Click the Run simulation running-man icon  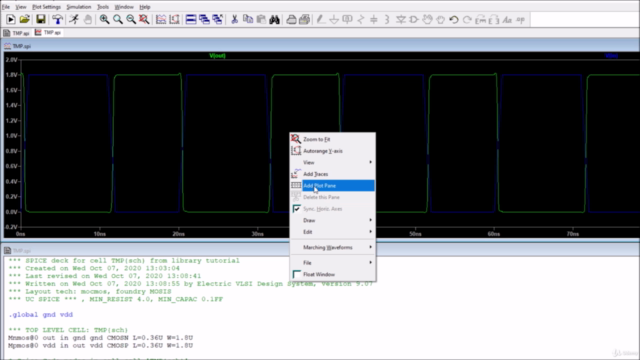tap(74, 19)
